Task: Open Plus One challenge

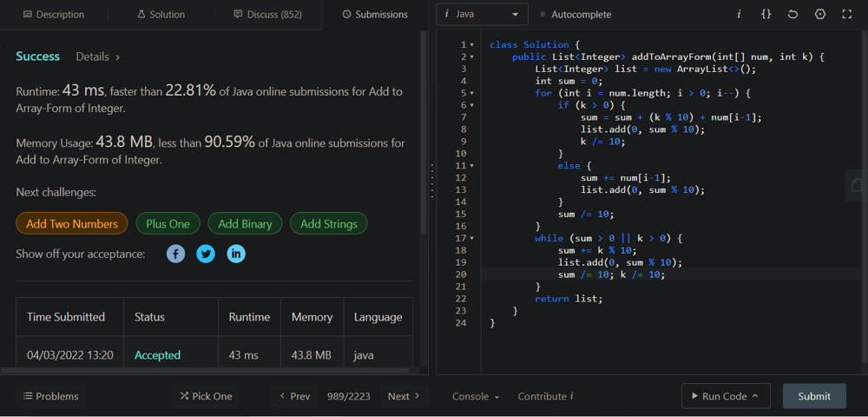Action: (x=168, y=224)
